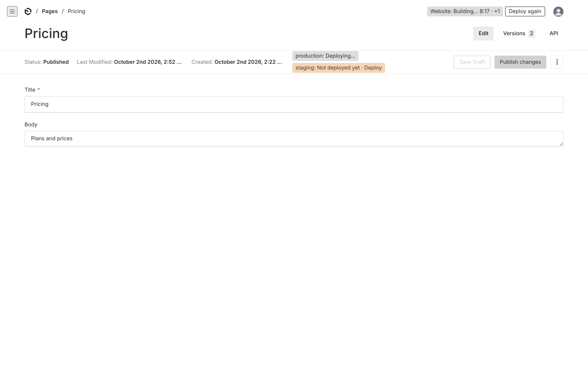Image resolution: width=588 pixels, height=368 pixels.
Task: Click Publish changes button
Action: pos(520,62)
